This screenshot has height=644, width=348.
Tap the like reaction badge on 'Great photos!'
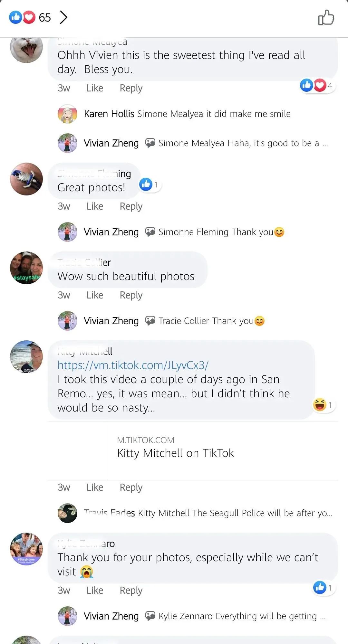pyautogui.click(x=150, y=185)
